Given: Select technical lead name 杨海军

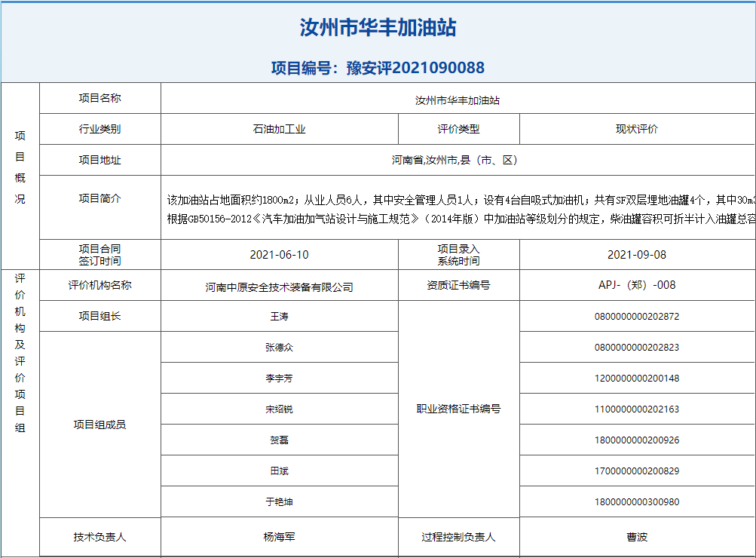Looking at the screenshot, I should point(279,537).
